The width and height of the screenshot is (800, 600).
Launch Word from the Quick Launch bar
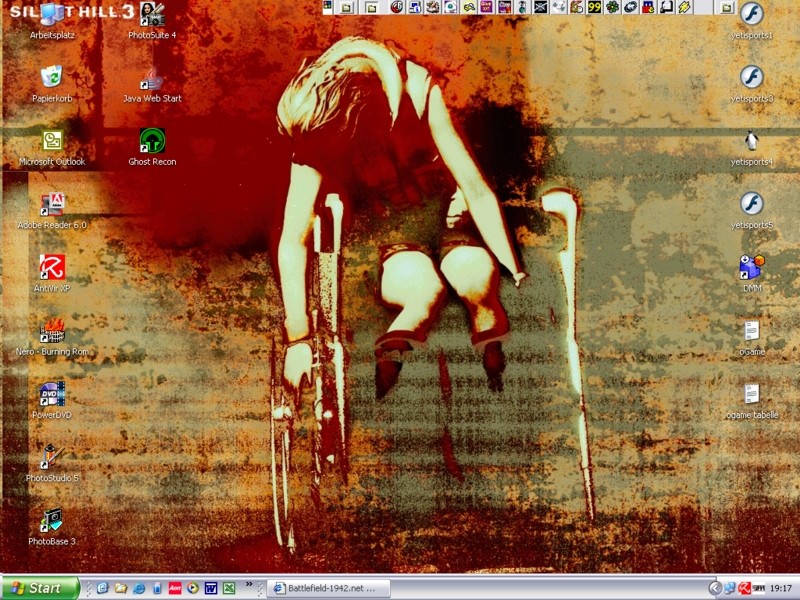coord(211,588)
